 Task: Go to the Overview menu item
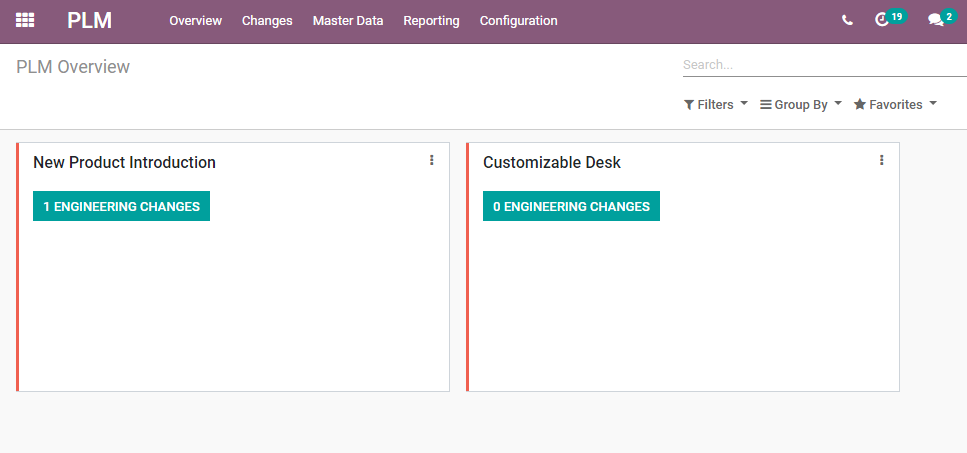pos(195,20)
